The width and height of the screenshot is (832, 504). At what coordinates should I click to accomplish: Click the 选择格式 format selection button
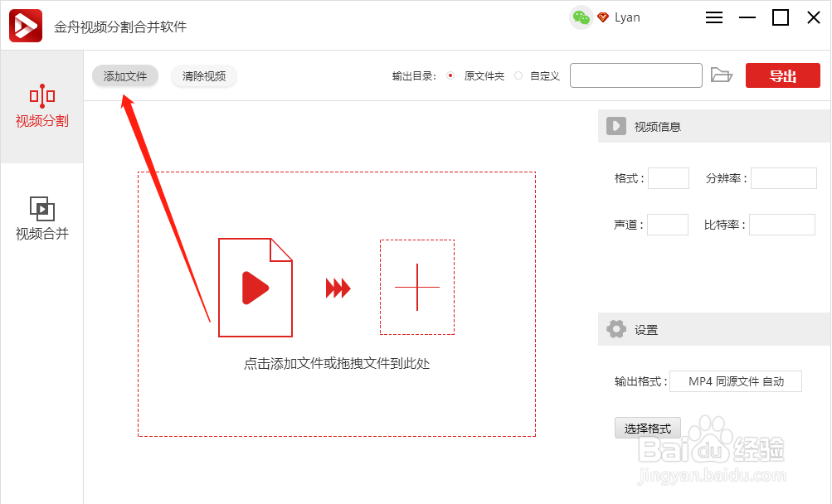[x=647, y=428]
